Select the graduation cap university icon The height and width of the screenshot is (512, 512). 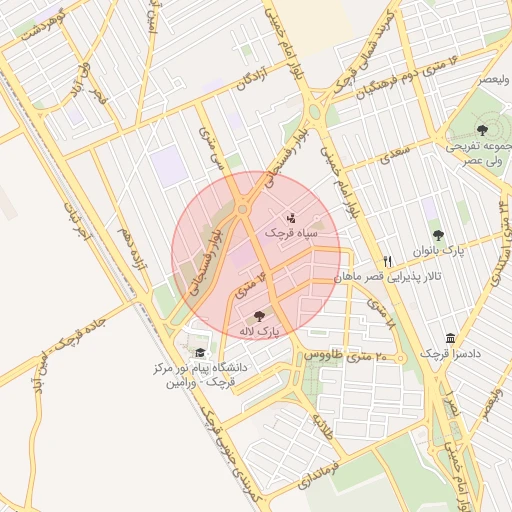pos(200,352)
